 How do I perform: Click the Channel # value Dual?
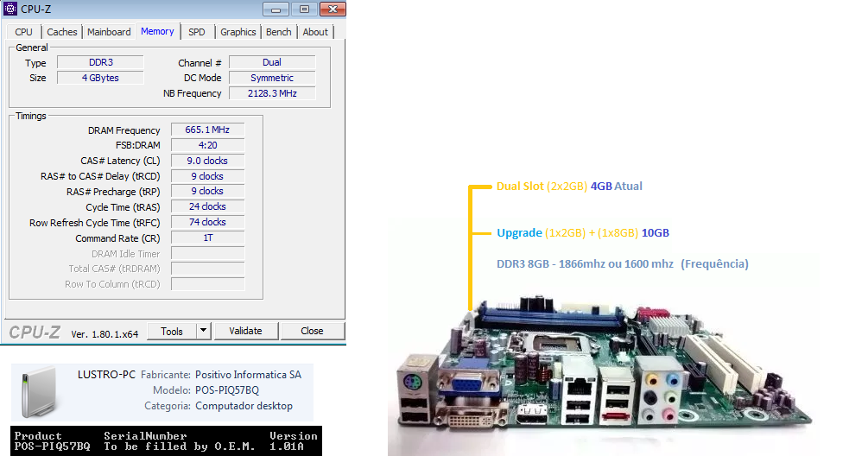click(272, 62)
